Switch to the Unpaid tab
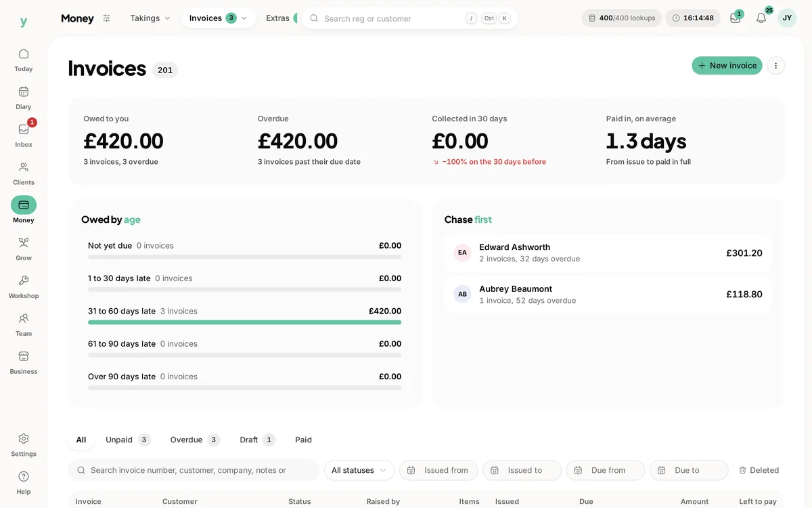Viewport: 812px width, 508px height. click(x=128, y=440)
